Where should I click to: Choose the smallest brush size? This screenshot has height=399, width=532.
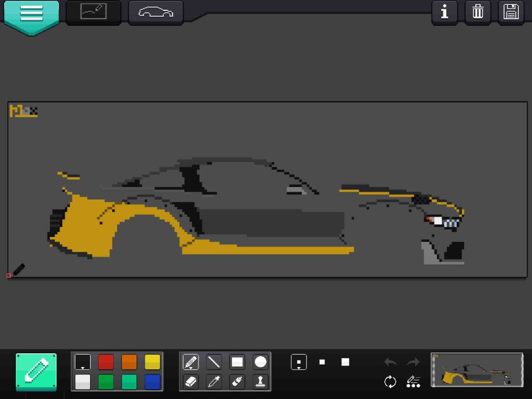(299, 362)
